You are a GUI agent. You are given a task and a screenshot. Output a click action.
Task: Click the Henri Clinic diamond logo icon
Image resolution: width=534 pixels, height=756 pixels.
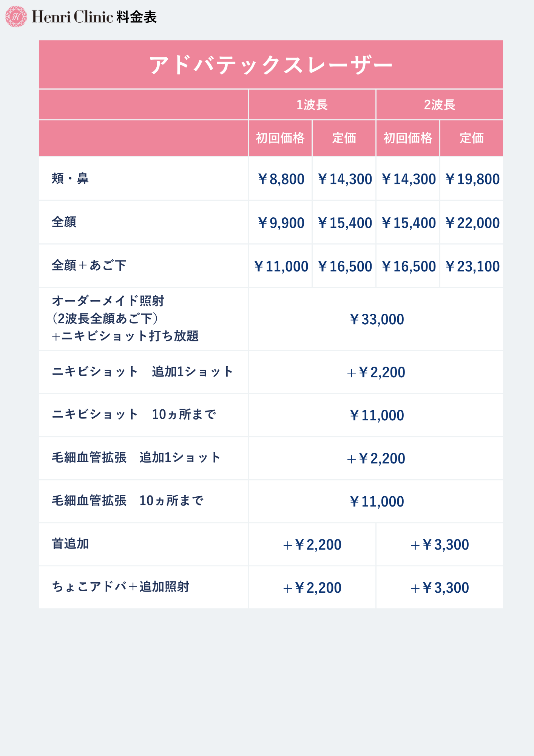click(x=16, y=17)
